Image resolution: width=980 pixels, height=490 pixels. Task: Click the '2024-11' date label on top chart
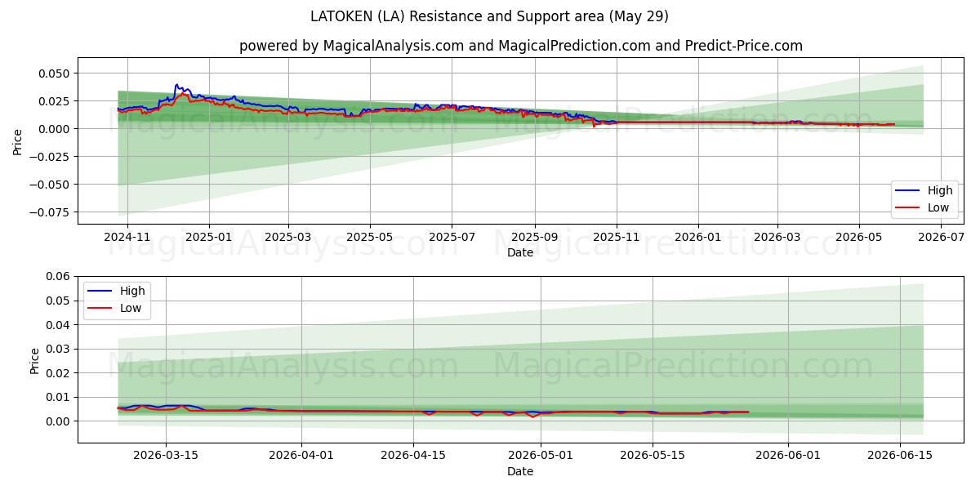[x=127, y=238]
